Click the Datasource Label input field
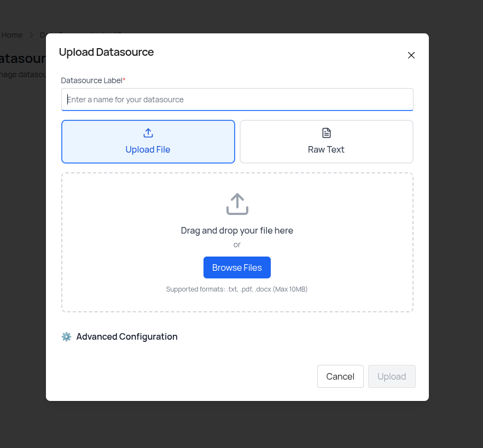 [x=237, y=99]
